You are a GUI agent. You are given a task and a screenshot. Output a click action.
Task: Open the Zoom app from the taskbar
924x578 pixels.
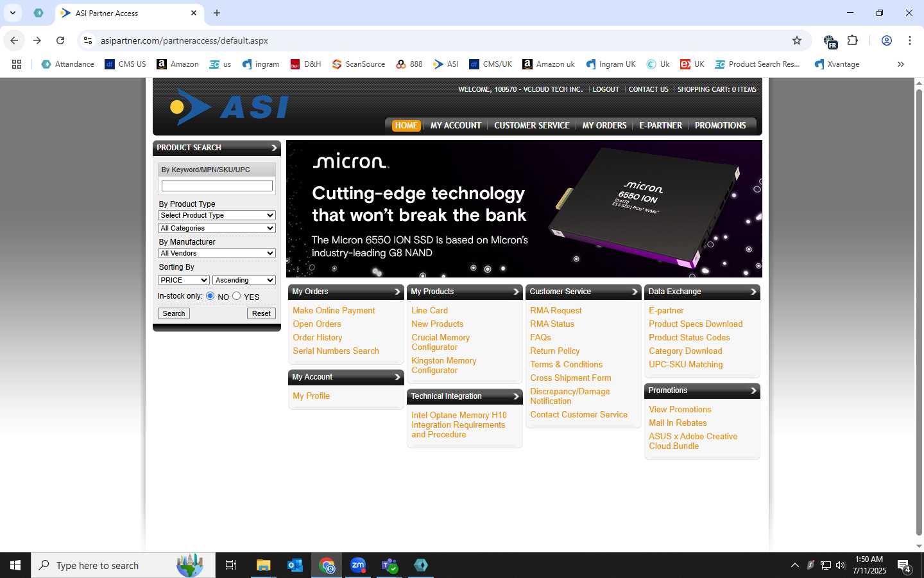coord(358,565)
